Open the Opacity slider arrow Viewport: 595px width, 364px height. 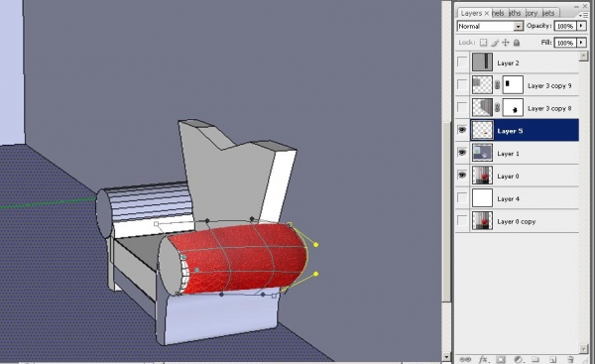(x=581, y=26)
